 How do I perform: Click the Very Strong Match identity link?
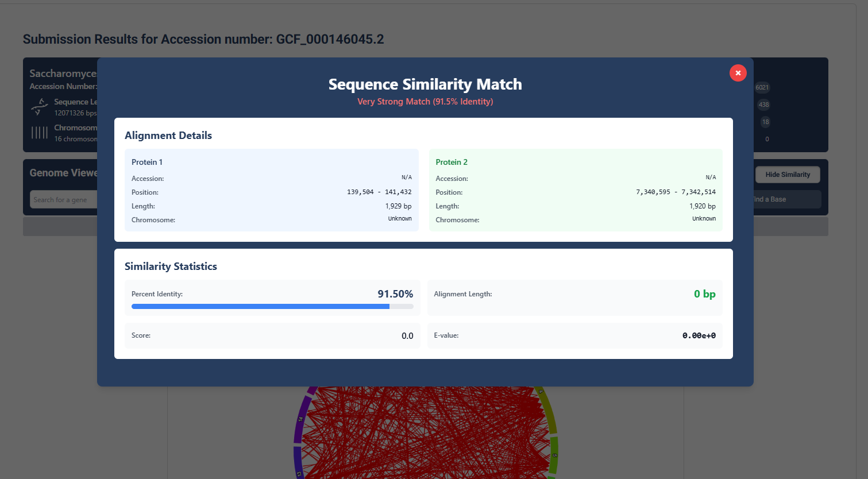point(425,101)
